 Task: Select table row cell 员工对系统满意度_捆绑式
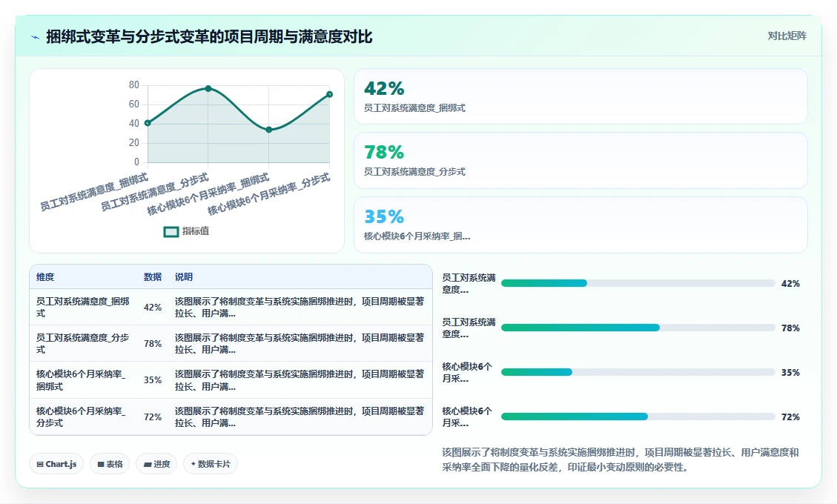point(83,307)
